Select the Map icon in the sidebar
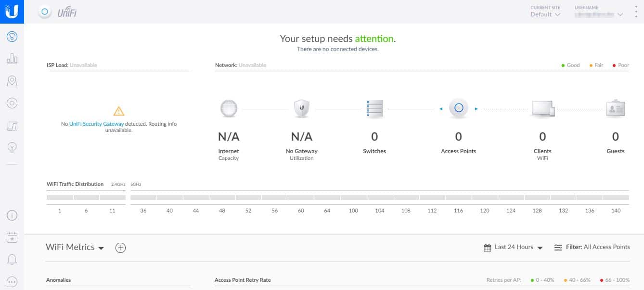 click(x=12, y=80)
